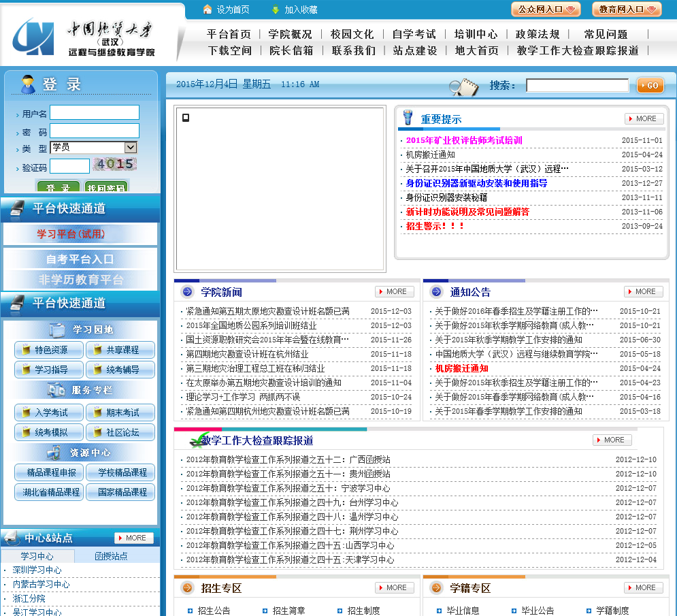Open 下载空间 navigation item
Image resolution: width=677 pixels, height=616 pixels.
click(x=230, y=50)
